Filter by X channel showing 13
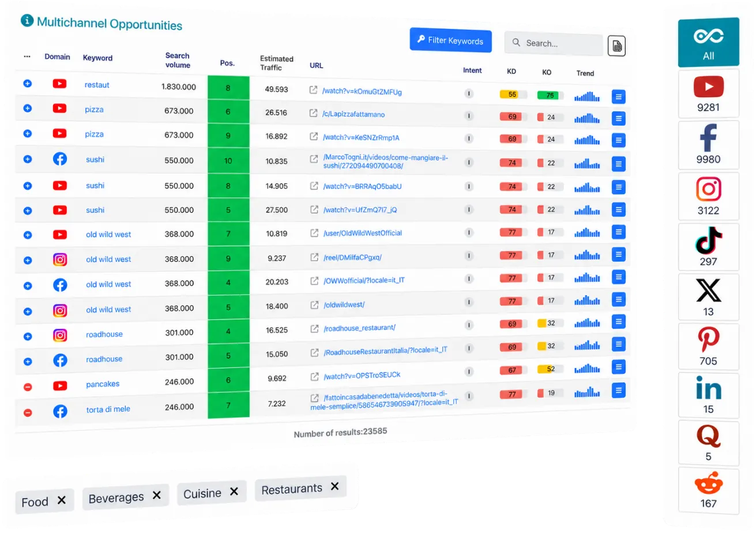The height and width of the screenshot is (552, 756). [708, 297]
